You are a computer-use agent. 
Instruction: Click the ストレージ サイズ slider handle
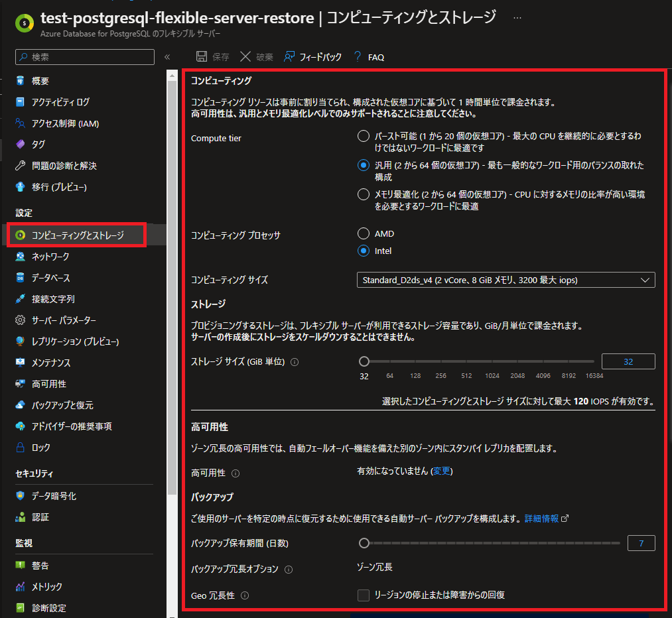coord(364,361)
